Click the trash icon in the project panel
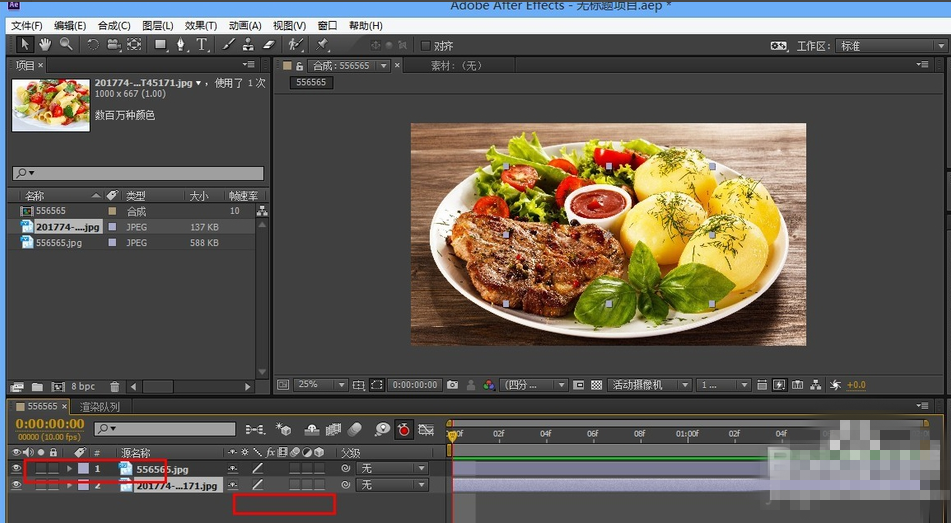The image size is (951, 523). click(115, 387)
